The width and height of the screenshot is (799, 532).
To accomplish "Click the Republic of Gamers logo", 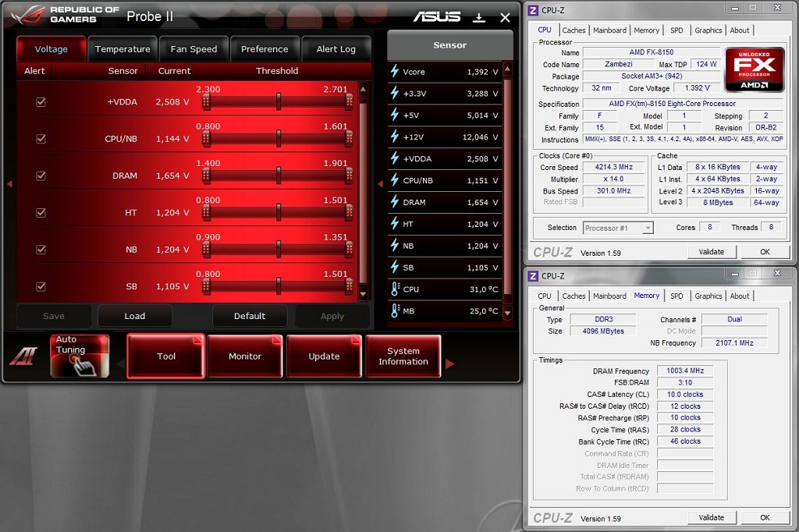I will (65, 15).
